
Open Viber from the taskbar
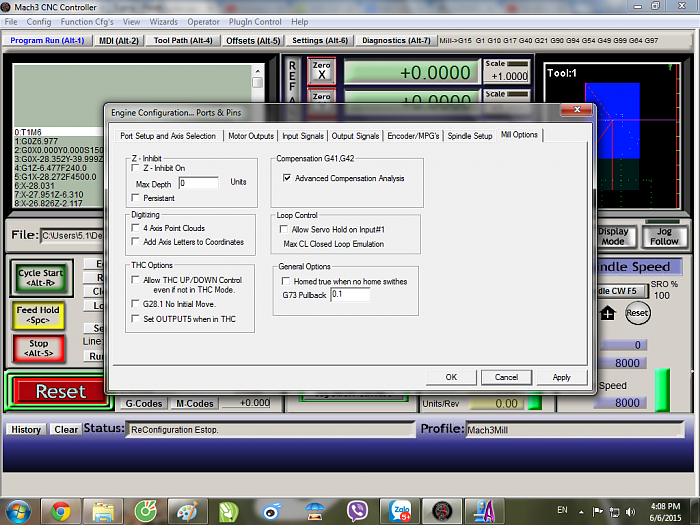tap(357, 511)
